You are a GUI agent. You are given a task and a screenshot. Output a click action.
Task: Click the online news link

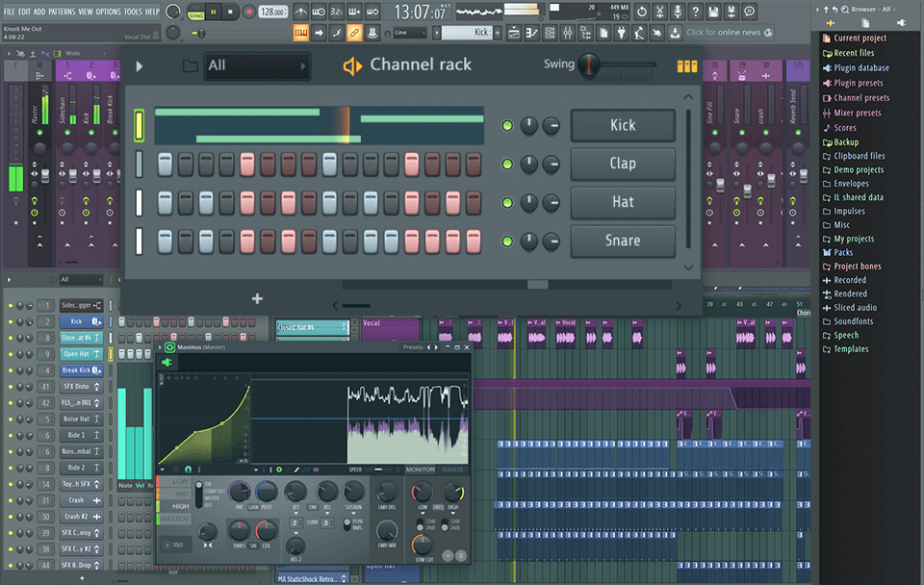click(x=726, y=32)
